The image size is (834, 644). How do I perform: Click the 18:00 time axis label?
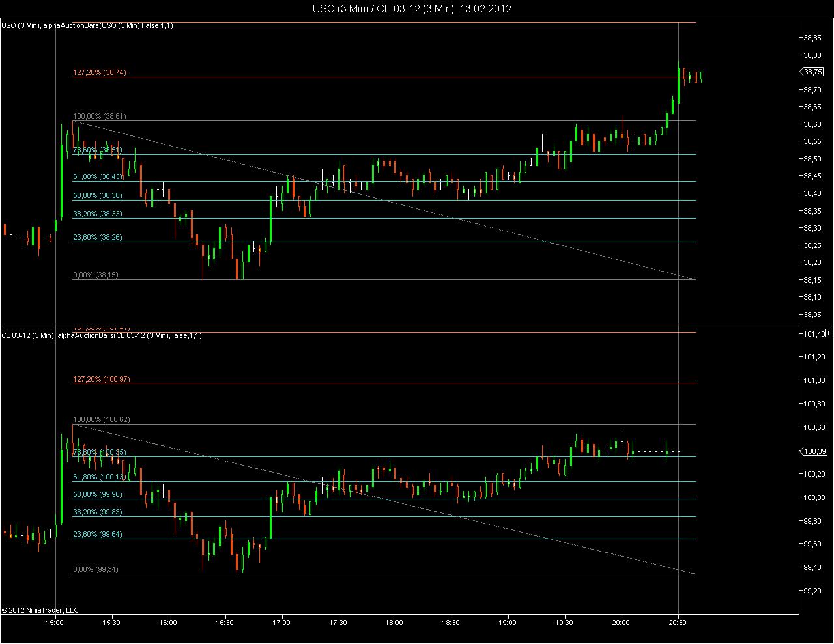[395, 622]
